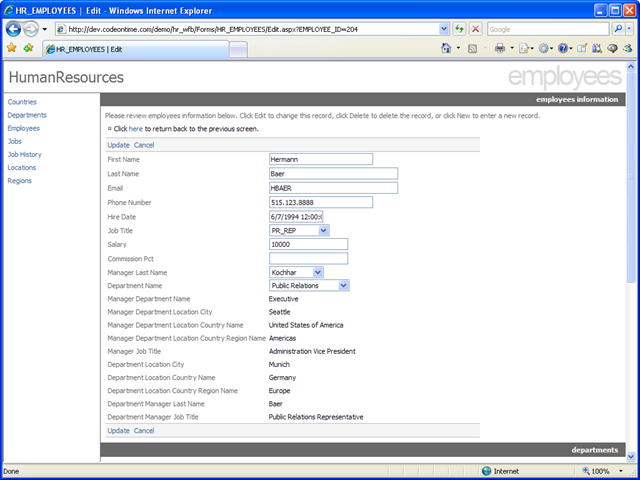Click the top Update link
Viewport: 640px width, 480px height.
tap(118, 145)
